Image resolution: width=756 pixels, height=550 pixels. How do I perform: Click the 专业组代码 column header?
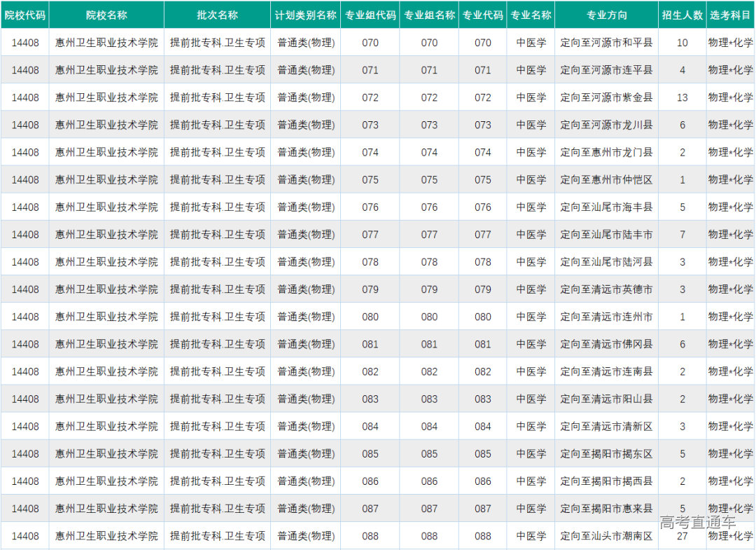click(369, 15)
